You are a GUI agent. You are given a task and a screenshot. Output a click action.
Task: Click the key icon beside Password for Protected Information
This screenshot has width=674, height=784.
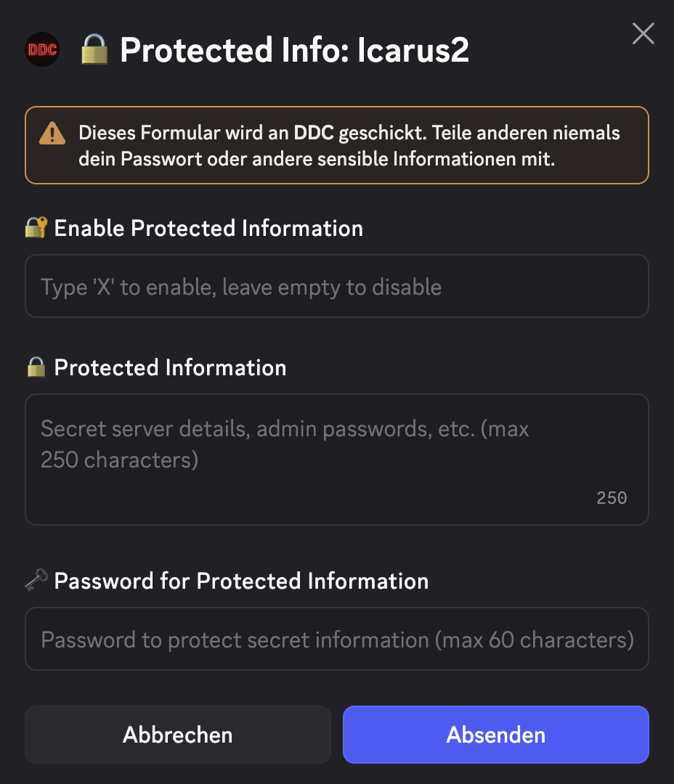coord(36,580)
